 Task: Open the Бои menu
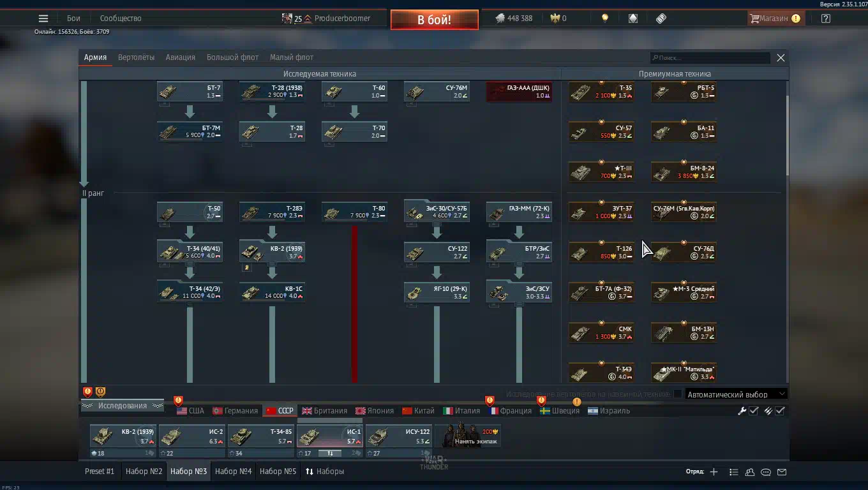click(73, 19)
